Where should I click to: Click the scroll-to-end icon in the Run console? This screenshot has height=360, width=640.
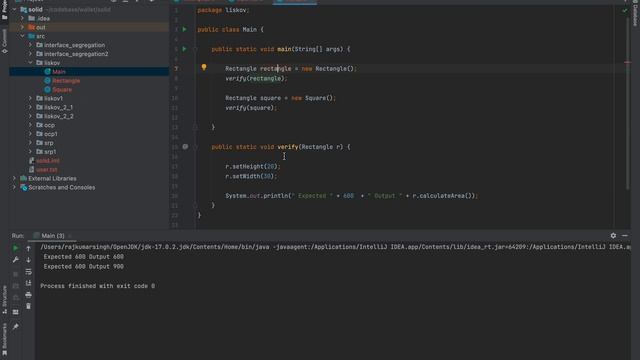tap(29, 283)
